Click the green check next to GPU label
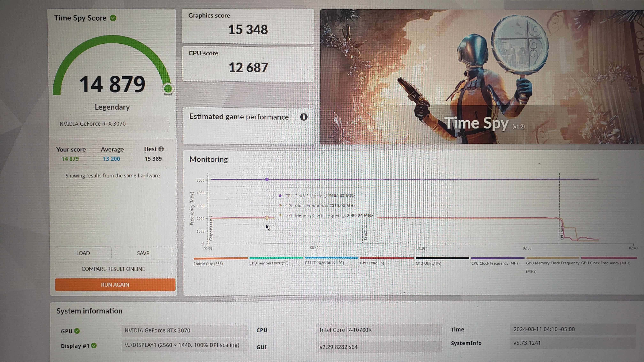The image size is (644, 362). pos(77,331)
